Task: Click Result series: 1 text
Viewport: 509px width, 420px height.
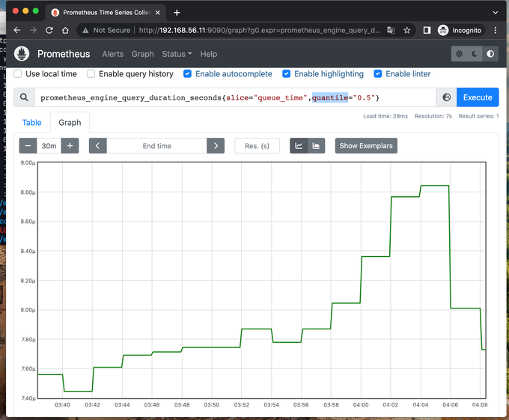Action: (478, 116)
